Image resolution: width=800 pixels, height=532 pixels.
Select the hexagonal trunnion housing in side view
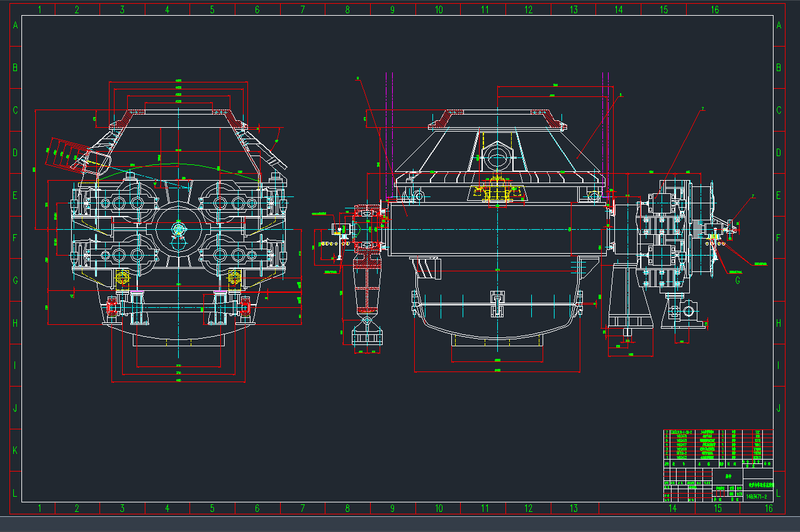click(497, 155)
